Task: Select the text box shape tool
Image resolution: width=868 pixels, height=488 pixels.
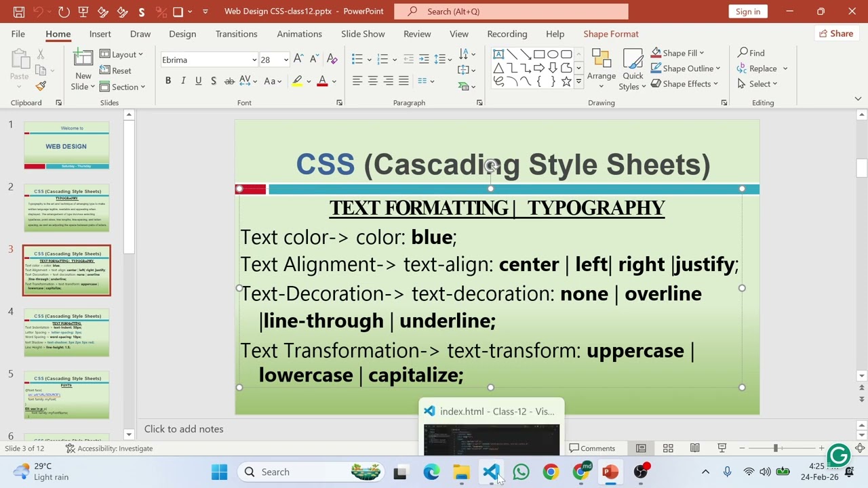Action: pyautogui.click(x=498, y=54)
